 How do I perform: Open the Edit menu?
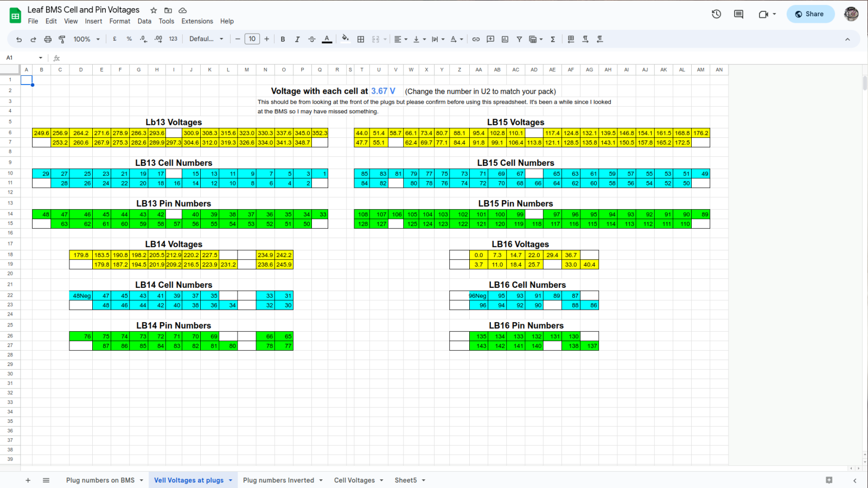click(51, 21)
